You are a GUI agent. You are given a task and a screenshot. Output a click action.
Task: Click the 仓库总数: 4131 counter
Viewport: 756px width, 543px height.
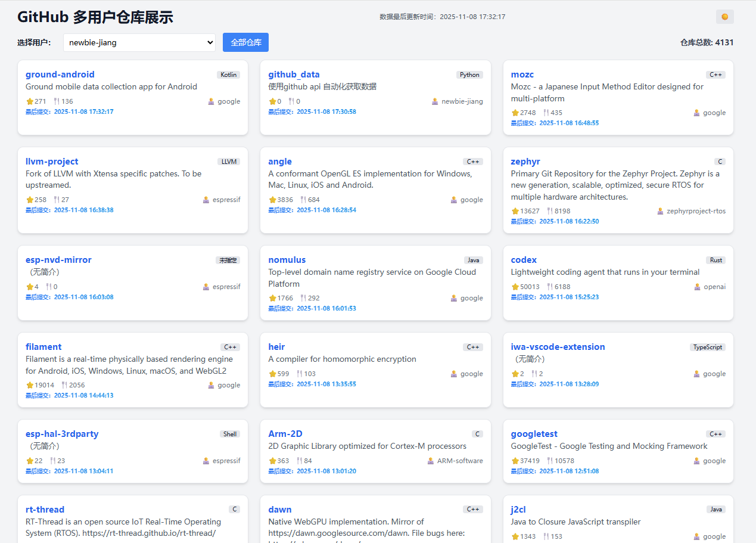tap(707, 42)
